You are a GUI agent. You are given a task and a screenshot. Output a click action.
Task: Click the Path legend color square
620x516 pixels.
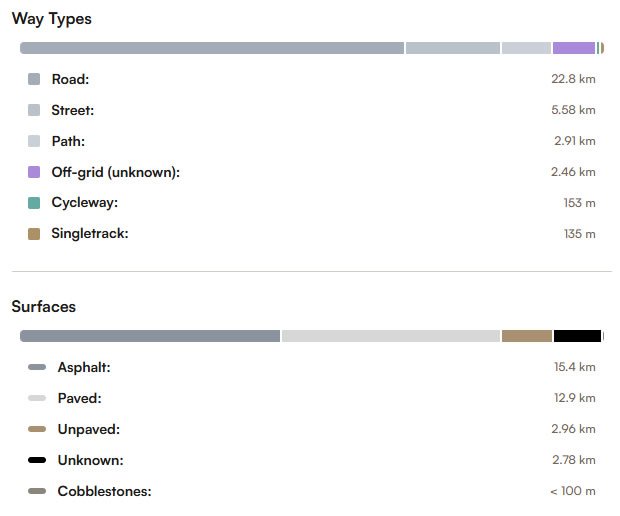(34, 141)
